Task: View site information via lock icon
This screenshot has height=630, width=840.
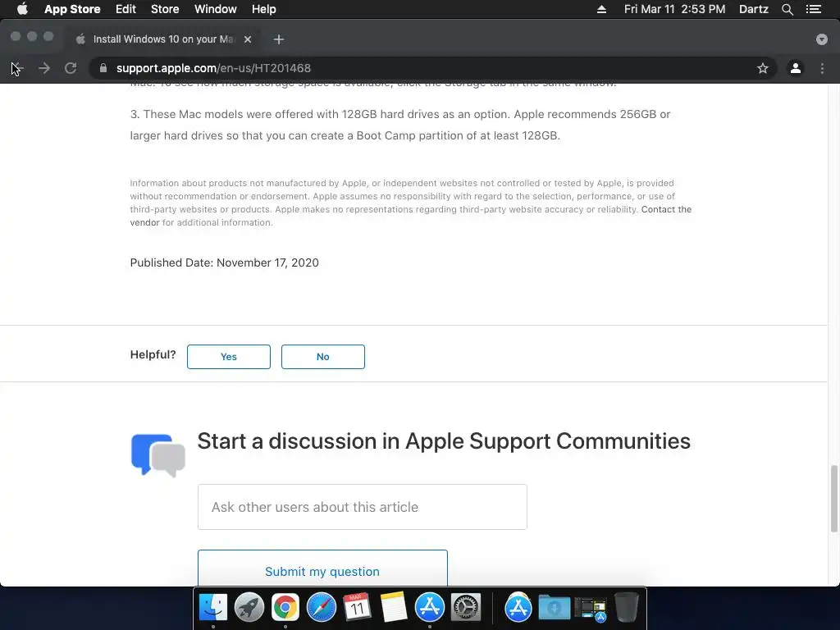Action: 103,68
